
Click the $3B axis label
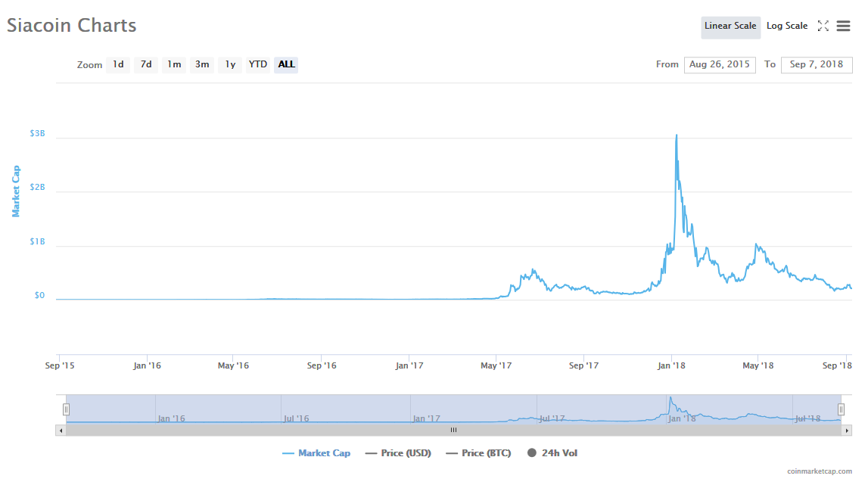coord(37,133)
